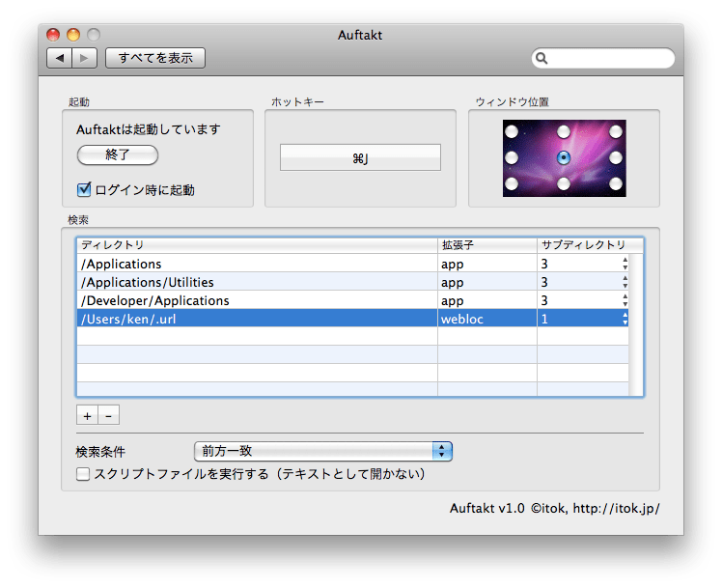Select the /Developer/Applications row
The height and width of the screenshot is (588, 722).
[352, 300]
